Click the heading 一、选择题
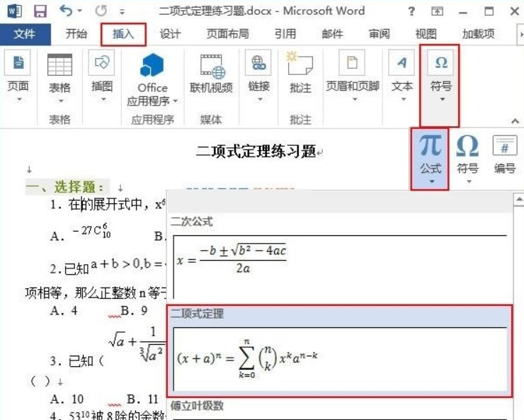Viewport: 524px width, 420px height. pos(64,187)
